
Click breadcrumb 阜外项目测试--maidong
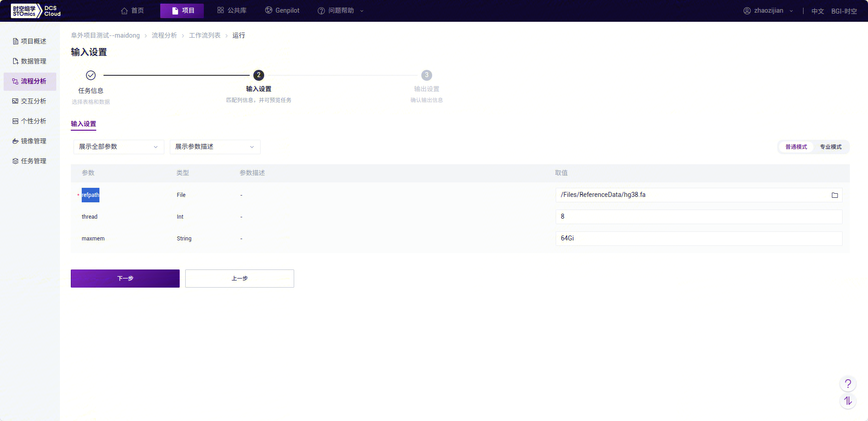pos(105,35)
